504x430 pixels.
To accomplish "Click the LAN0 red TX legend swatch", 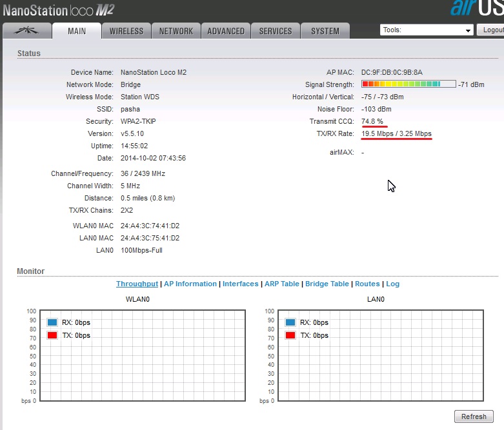I will [x=290, y=335].
